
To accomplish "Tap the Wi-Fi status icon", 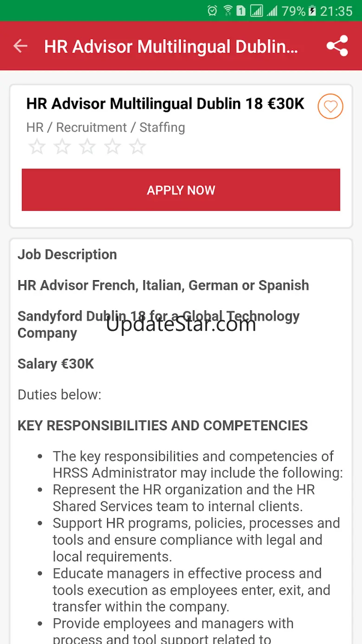I will point(227,11).
